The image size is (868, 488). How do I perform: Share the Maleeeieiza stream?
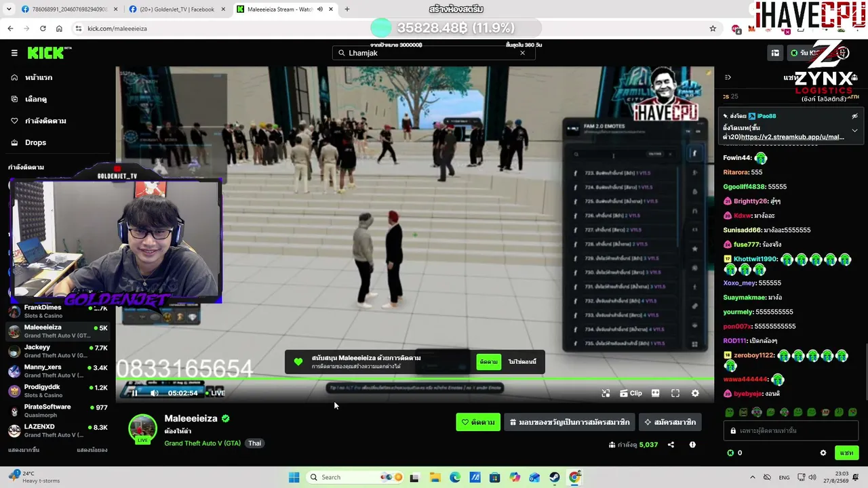point(671,445)
